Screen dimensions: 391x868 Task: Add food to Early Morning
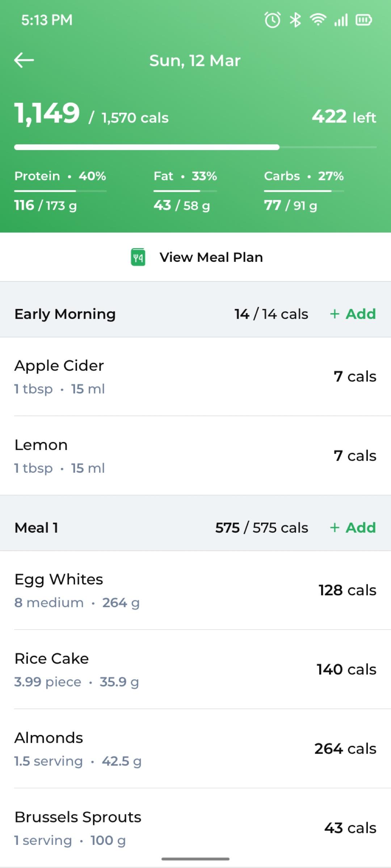click(x=353, y=314)
